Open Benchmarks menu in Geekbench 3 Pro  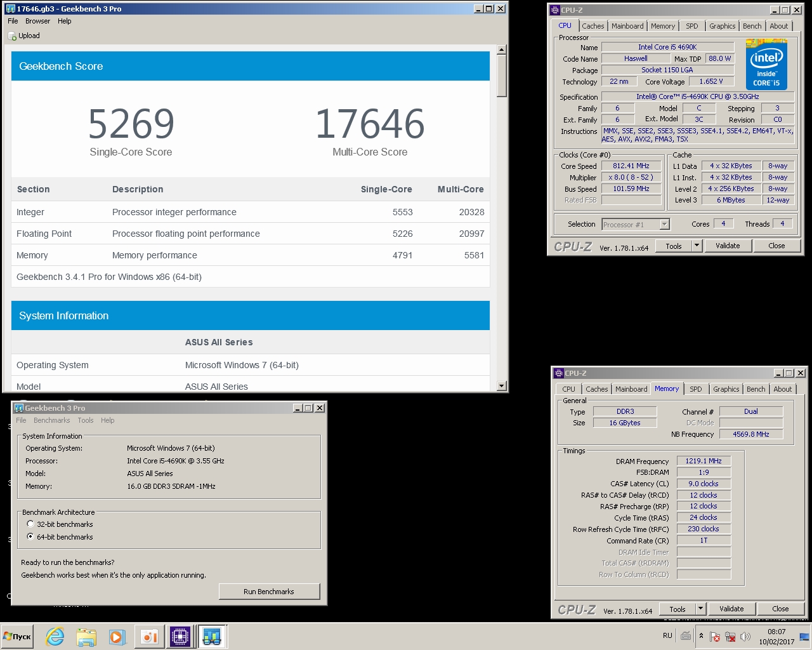(51, 420)
